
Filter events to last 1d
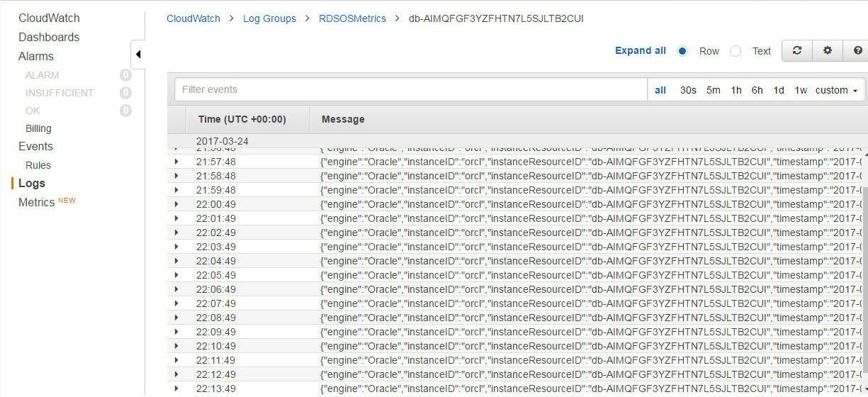click(779, 90)
